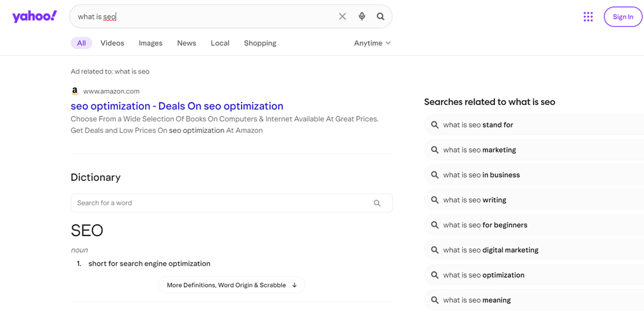
Task: Expand More Definitions, Word Origin & Scrabble
Action: point(231,285)
